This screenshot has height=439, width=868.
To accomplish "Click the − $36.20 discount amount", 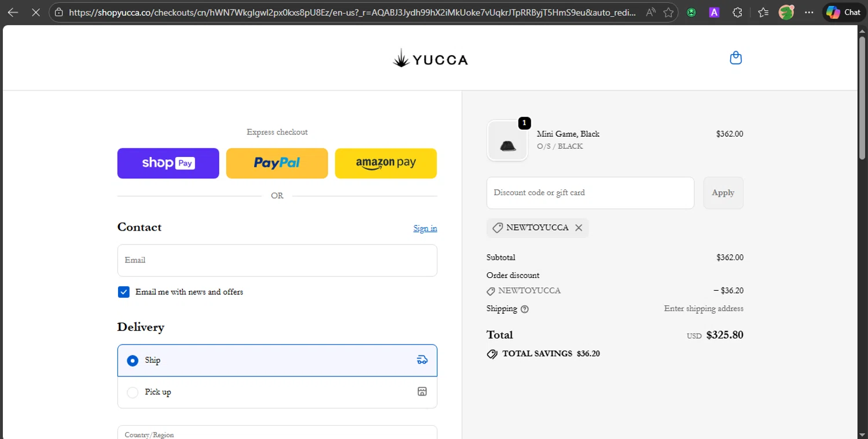I will point(729,291).
